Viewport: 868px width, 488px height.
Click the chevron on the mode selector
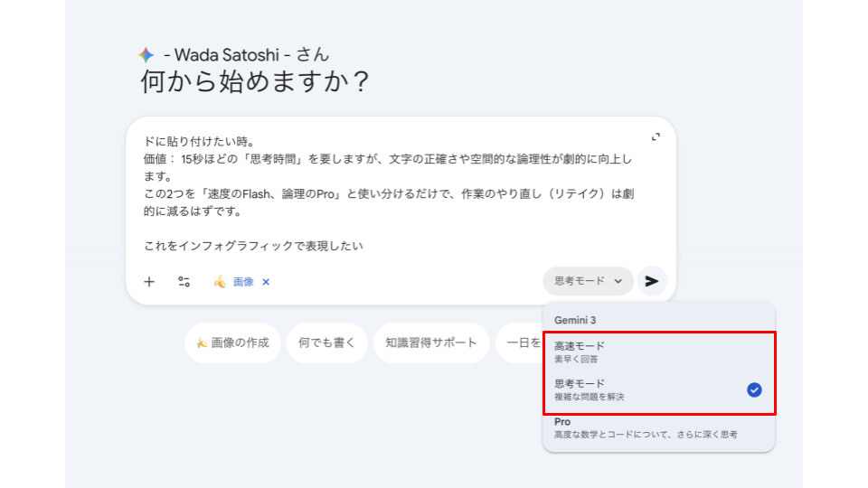pyautogui.click(x=618, y=281)
